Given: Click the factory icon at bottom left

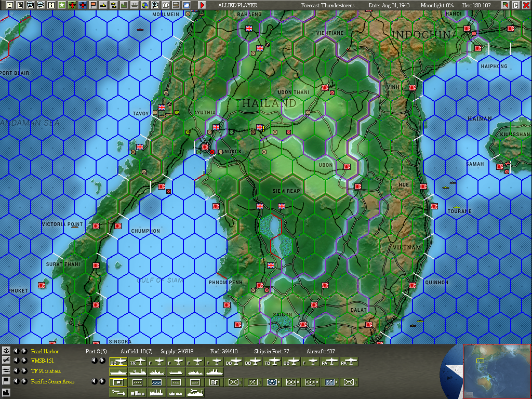Looking at the screenshot, I should pyautogui.click(x=6, y=393).
